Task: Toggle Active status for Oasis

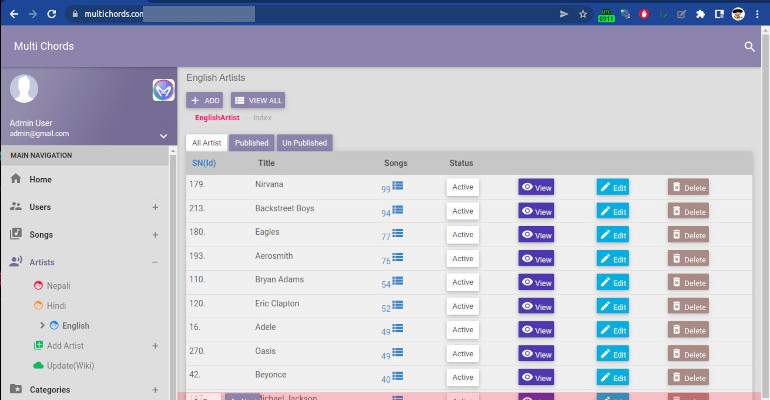Action: pos(463,354)
